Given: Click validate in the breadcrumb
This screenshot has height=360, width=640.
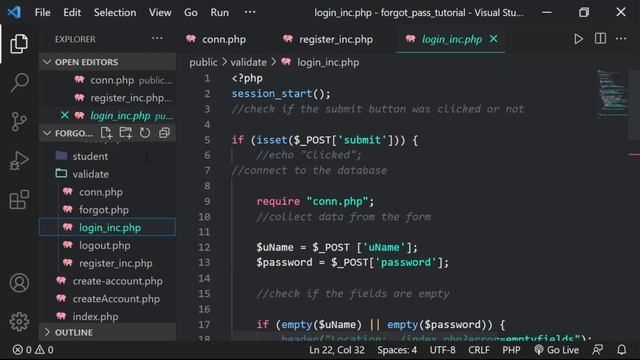Looking at the screenshot, I should pyautogui.click(x=249, y=62).
